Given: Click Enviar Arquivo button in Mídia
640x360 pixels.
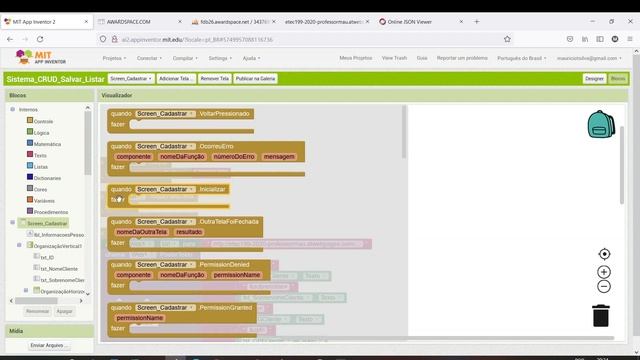Looking at the screenshot, I should pos(49,345).
